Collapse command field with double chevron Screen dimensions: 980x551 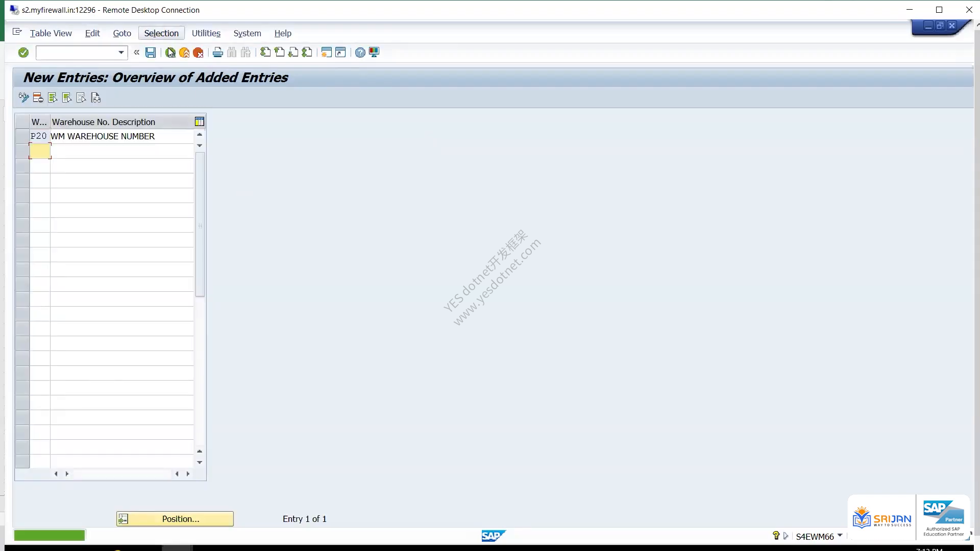pos(136,52)
